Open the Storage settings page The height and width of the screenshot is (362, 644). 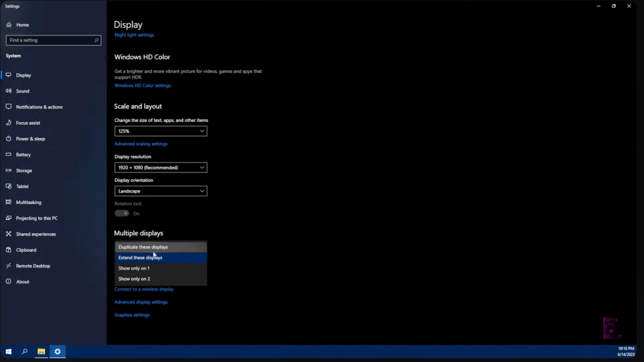click(x=24, y=170)
